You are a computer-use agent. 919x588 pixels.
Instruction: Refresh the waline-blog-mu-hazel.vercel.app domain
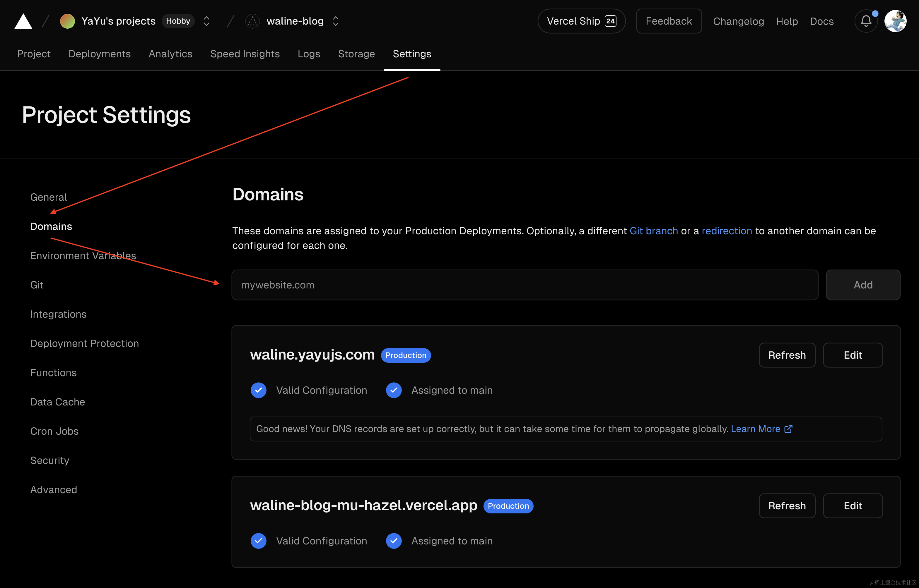pos(787,506)
